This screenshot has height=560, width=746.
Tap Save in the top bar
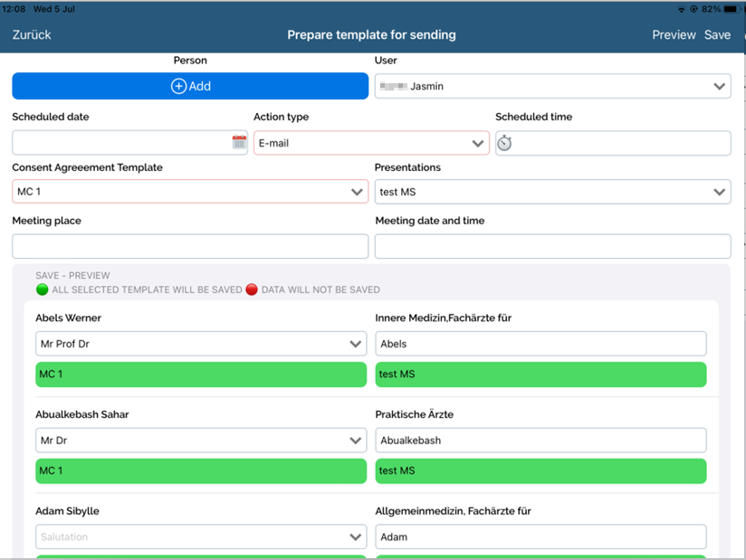tap(717, 35)
